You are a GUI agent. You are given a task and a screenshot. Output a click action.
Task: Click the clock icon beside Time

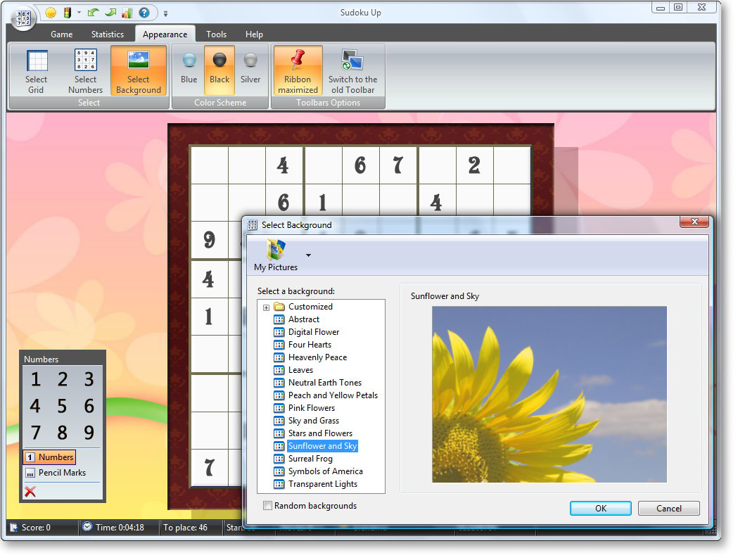tap(87, 528)
